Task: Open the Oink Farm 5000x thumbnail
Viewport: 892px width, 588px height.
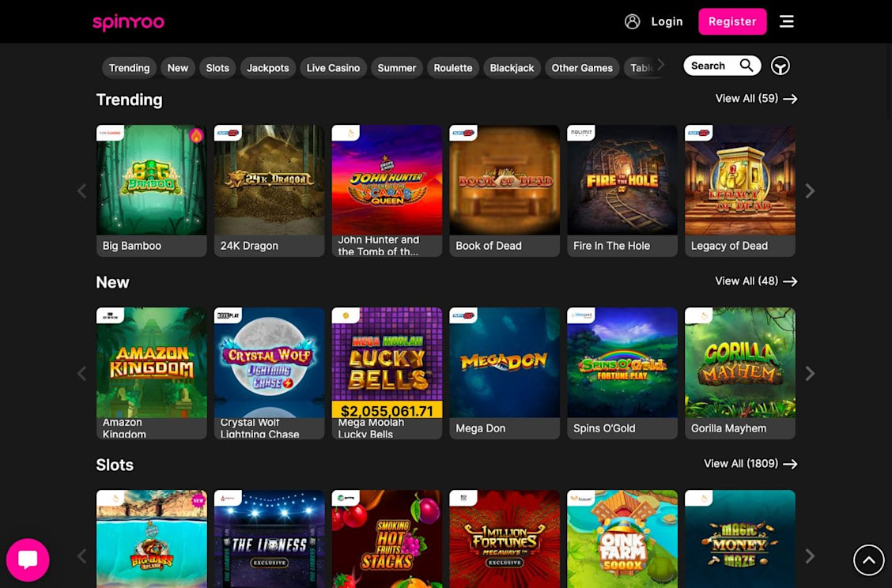Action: (x=622, y=539)
